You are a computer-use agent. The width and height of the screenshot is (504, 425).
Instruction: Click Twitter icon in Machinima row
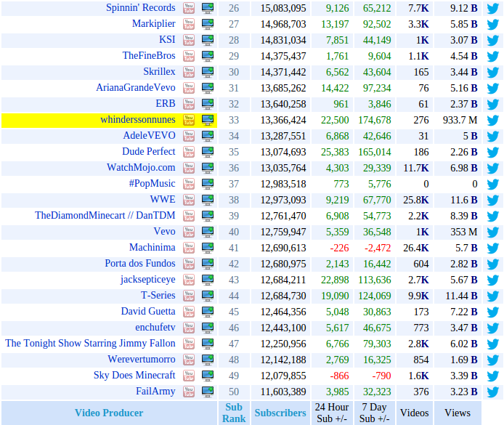pos(493,248)
